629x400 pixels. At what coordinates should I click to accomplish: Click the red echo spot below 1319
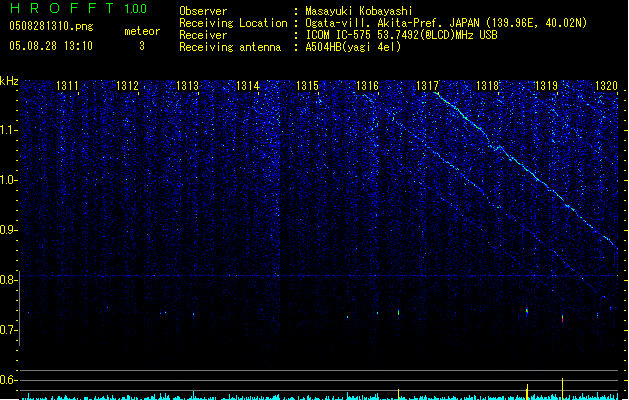pyautogui.click(x=562, y=319)
